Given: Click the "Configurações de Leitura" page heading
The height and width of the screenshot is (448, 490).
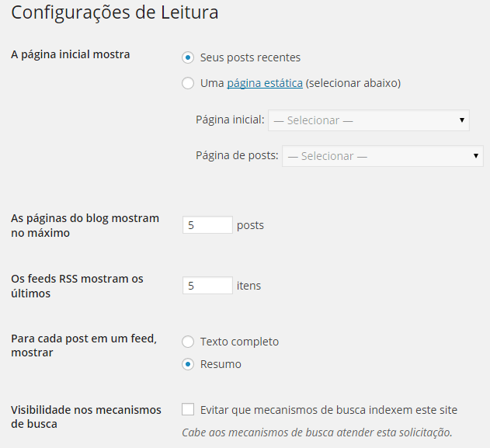Looking at the screenshot, I should 115,13.
